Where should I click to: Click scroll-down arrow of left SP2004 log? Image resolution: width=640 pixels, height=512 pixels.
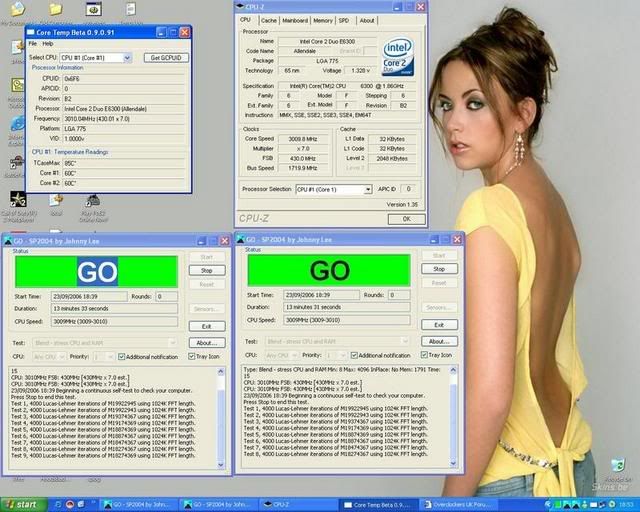point(221,465)
